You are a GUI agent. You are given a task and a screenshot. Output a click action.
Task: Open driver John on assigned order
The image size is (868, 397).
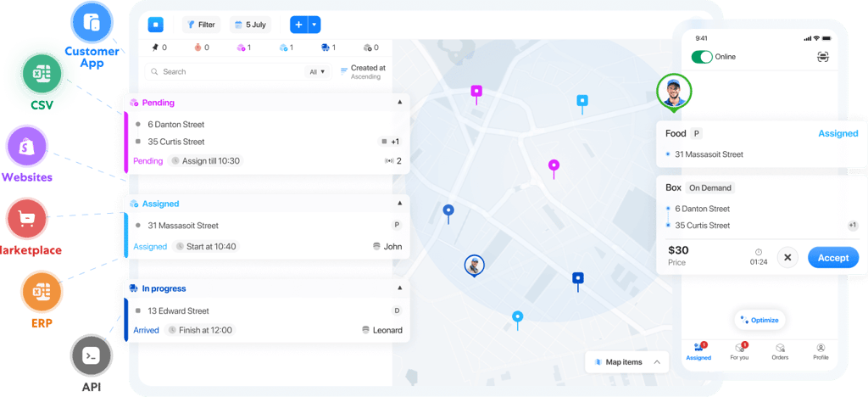pos(387,246)
